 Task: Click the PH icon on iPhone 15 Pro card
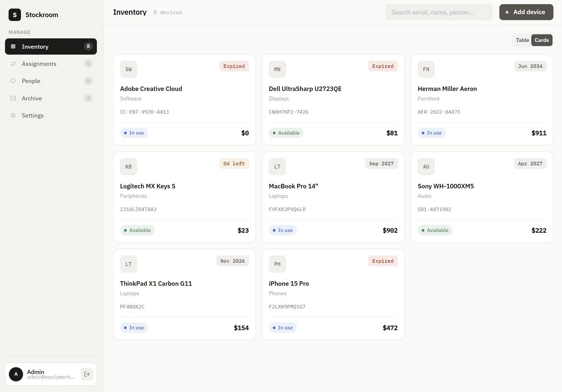(x=277, y=264)
